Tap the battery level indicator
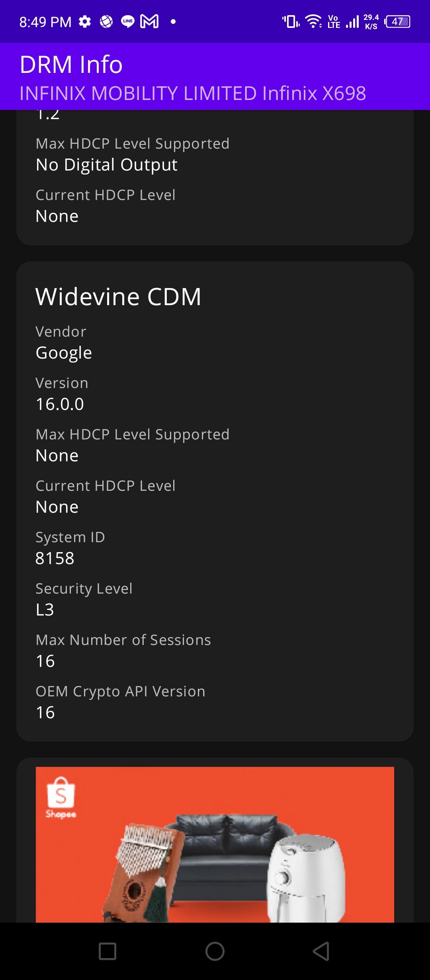The height and width of the screenshot is (980, 430). tap(398, 22)
